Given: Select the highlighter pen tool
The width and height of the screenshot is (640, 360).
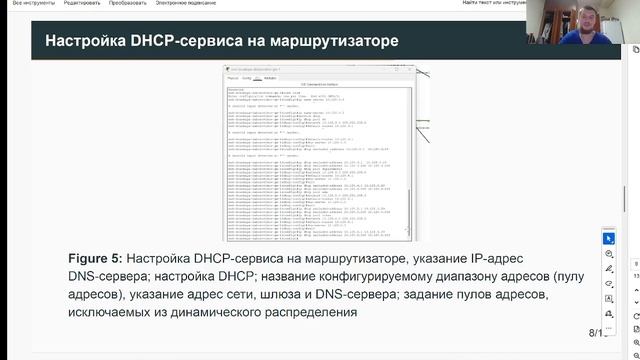Looking at the screenshot, I should (609, 269).
